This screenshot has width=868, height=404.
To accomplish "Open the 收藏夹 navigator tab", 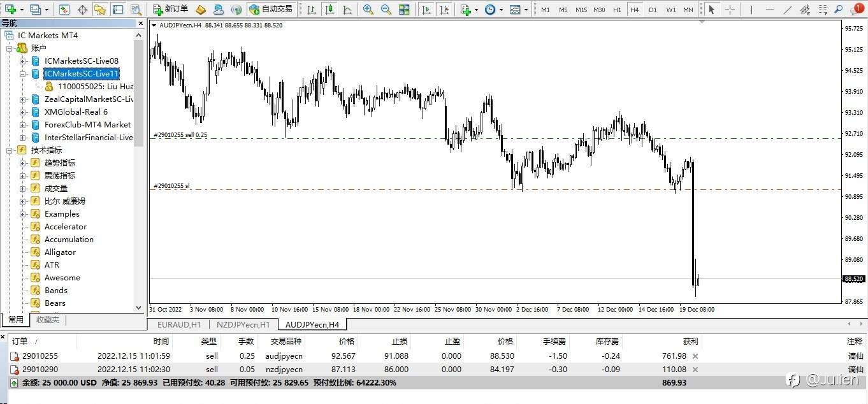I will pyautogui.click(x=47, y=320).
